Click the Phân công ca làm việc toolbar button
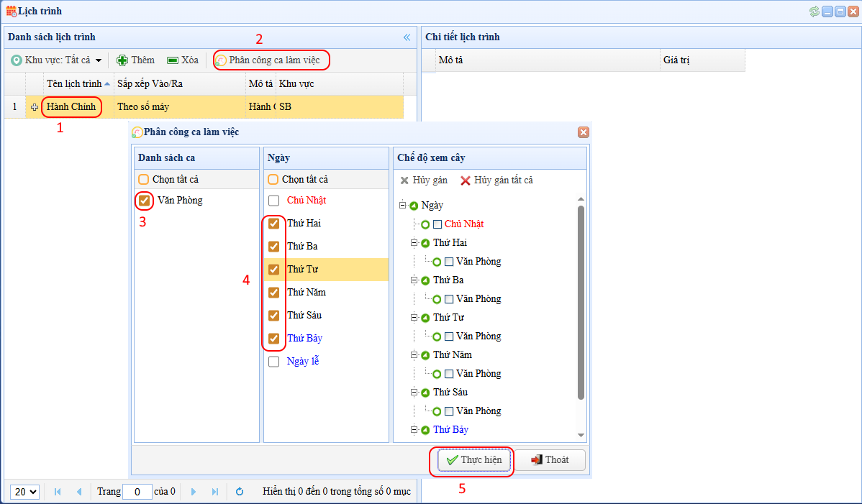The width and height of the screenshot is (862, 504). click(x=268, y=60)
